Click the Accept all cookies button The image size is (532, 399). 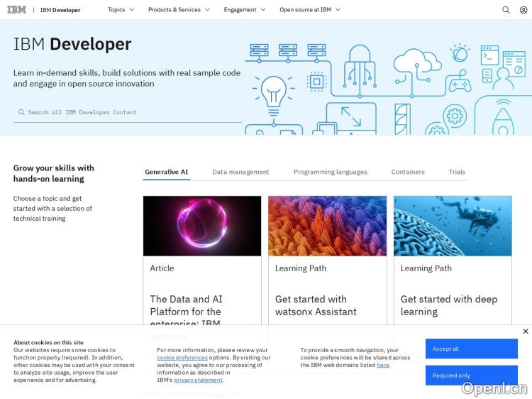(471, 349)
